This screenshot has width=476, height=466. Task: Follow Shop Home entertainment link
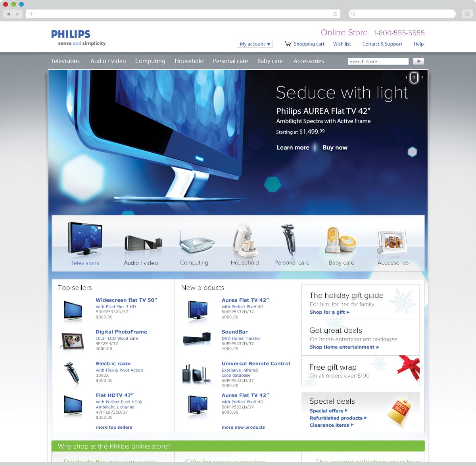pyautogui.click(x=344, y=347)
